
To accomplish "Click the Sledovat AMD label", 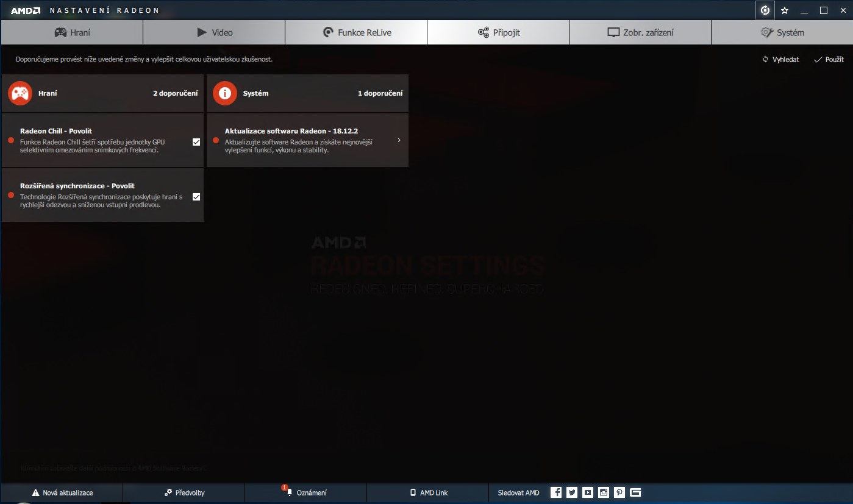I will 518,492.
